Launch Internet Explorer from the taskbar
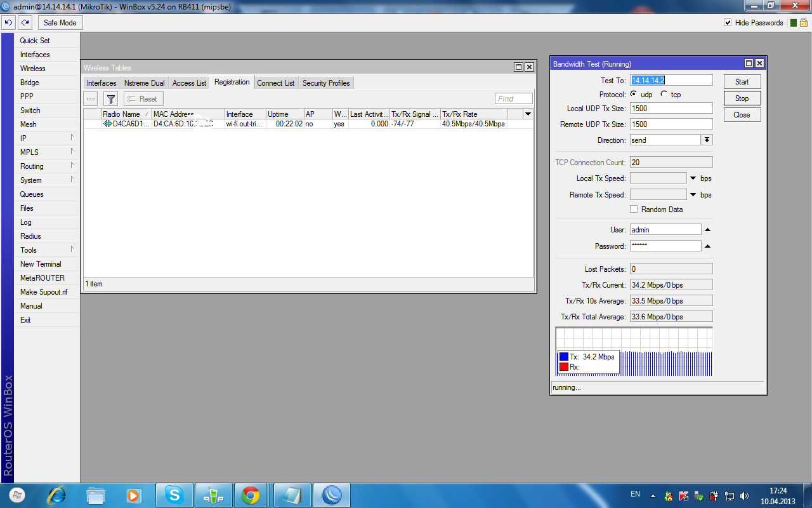The width and height of the screenshot is (812, 508). [x=57, y=495]
